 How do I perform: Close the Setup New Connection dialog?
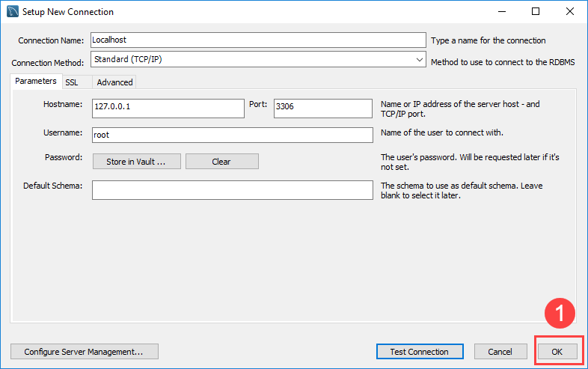[x=570, y=12]
